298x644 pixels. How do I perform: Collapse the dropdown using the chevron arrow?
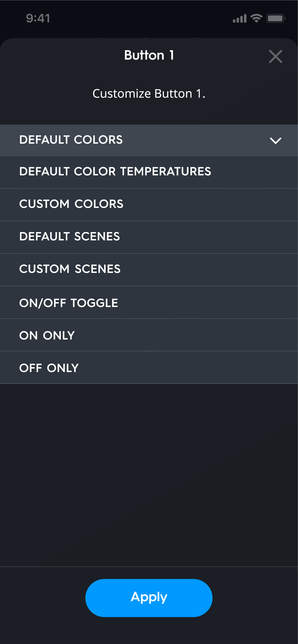(x=276, y=140)
